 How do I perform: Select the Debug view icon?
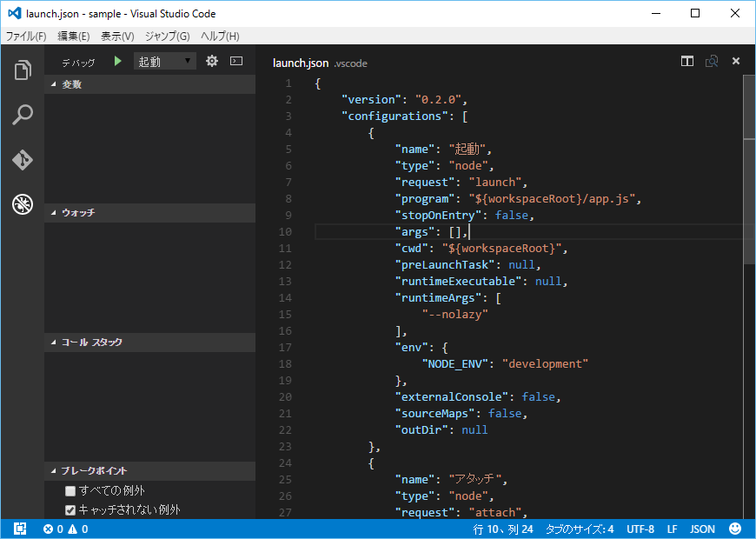[x=23, y=204]
